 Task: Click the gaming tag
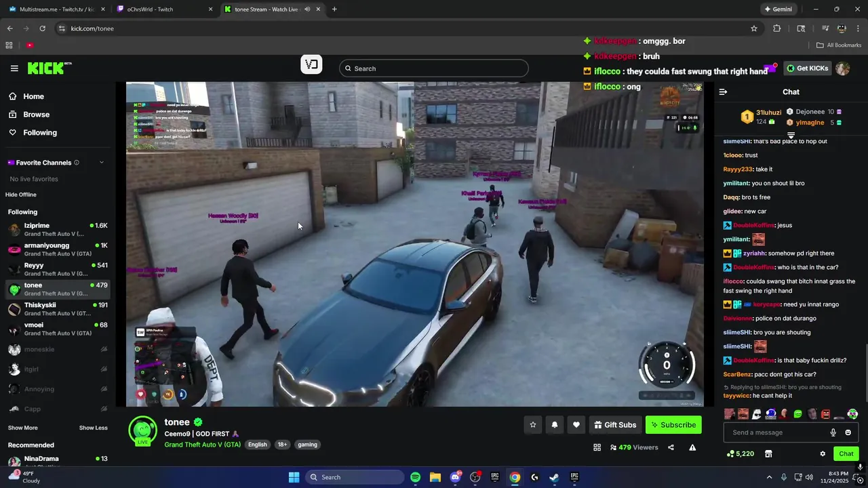click(x=307, y=445)
